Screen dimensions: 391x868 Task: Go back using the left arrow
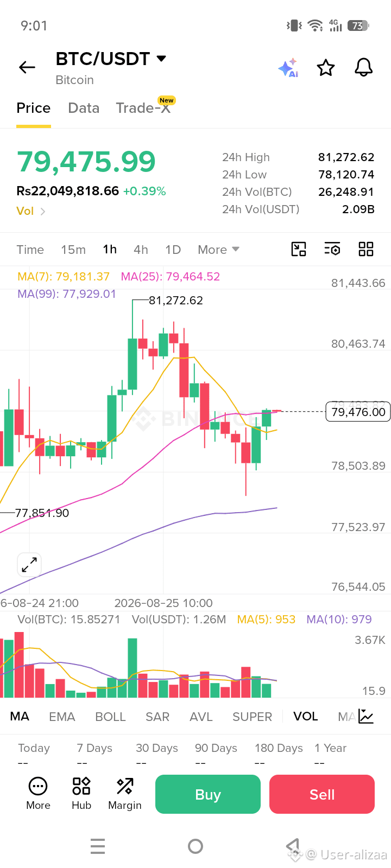click(x=27, y=67)
